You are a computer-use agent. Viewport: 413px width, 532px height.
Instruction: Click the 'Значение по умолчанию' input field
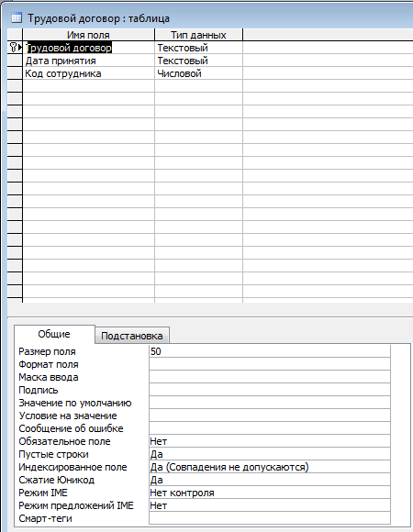(x=270, y=403)
